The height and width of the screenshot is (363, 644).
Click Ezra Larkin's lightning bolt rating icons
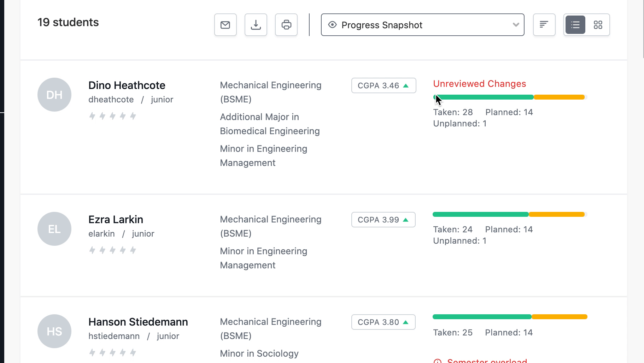112,250
